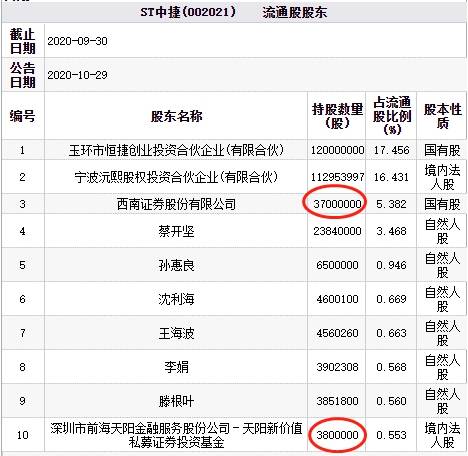The image size is (468, 456).
Task: Click ratio value 0.553
Action: tap(391, 435)
